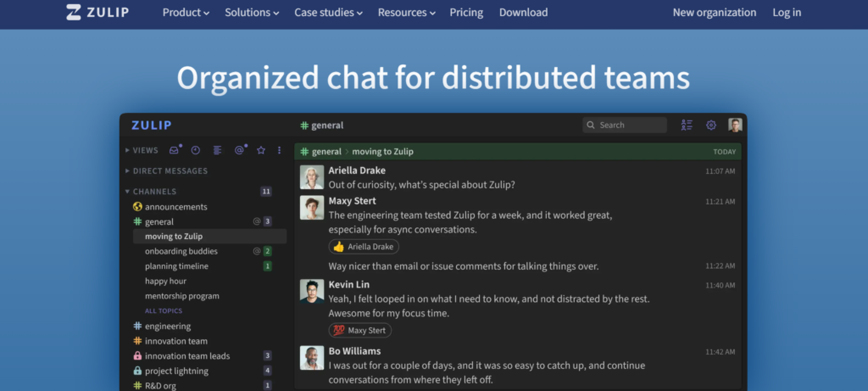
Task: Open the Starred messages star icon
Action: tap(261, 150)
